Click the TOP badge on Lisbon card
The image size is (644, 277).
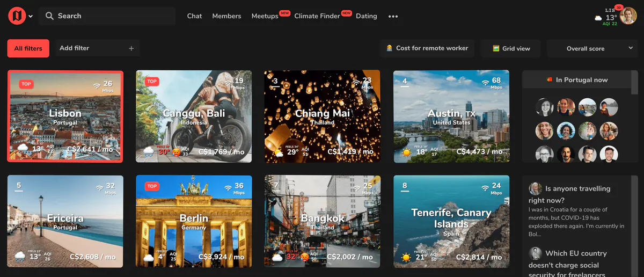(26, 84)
